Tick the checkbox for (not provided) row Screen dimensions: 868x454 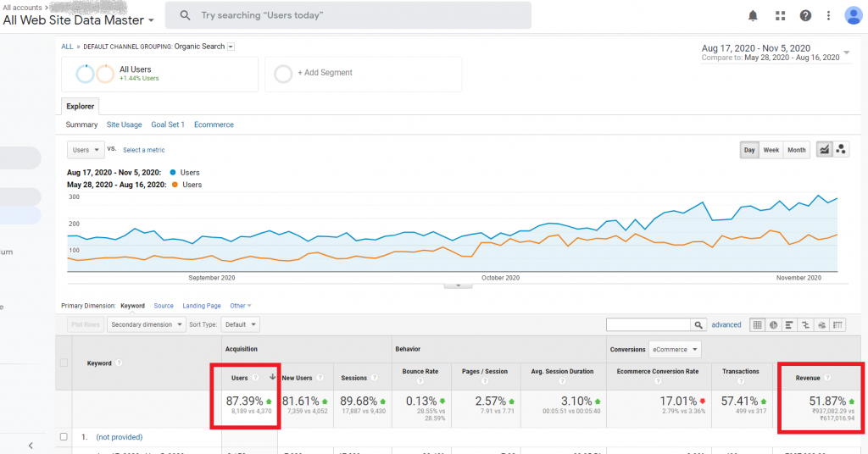(64, 437)
